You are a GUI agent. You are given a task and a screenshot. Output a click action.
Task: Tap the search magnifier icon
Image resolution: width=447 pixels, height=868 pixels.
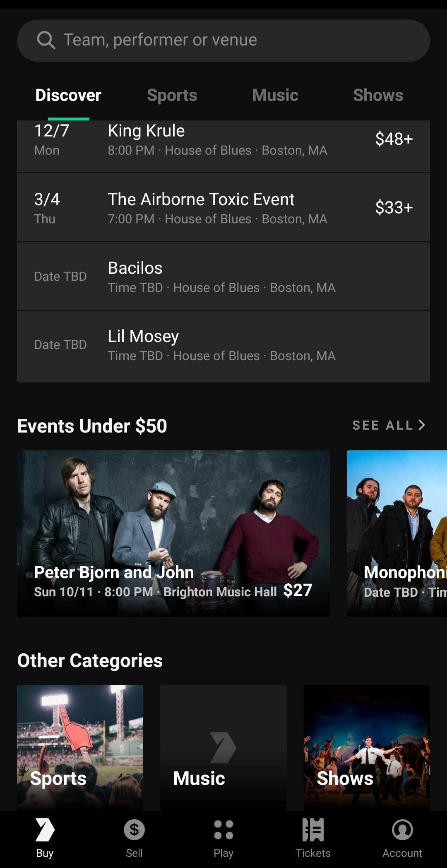click(46, 41)
